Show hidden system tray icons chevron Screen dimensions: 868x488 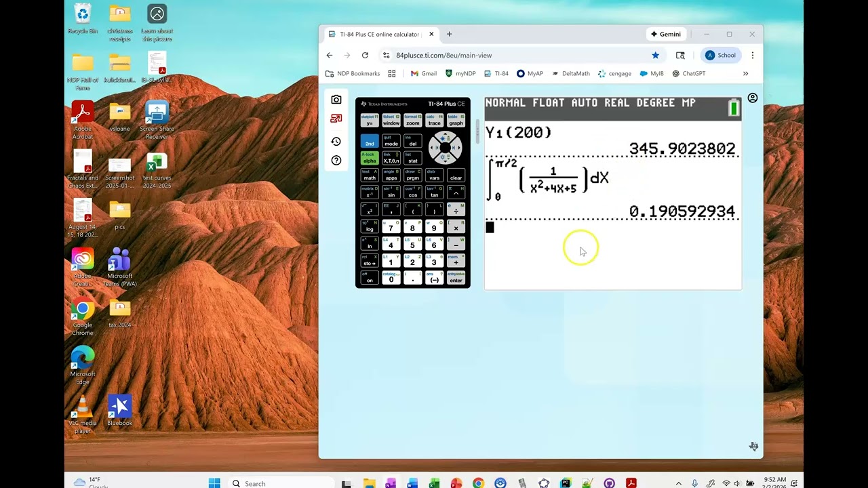pos(678,483)
